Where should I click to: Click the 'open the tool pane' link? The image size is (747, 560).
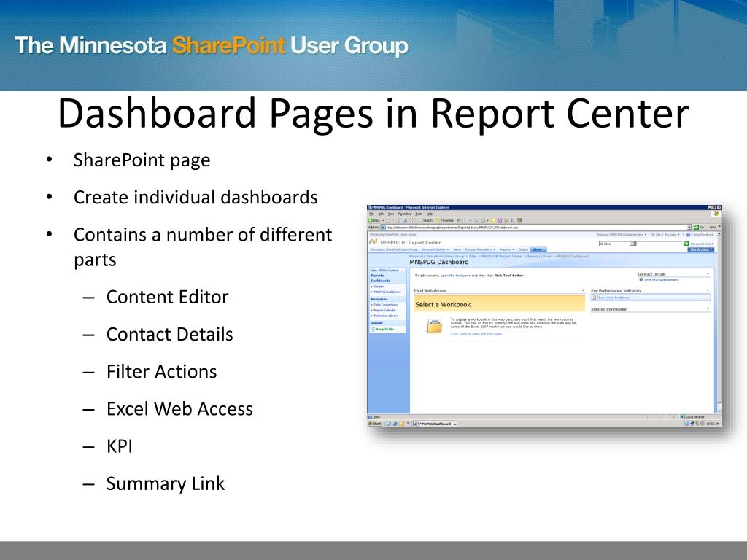(x=455, y=275)
